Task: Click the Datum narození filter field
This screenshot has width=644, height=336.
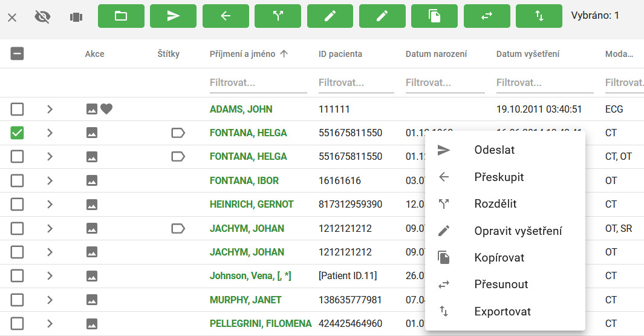Action: [445, 83]
